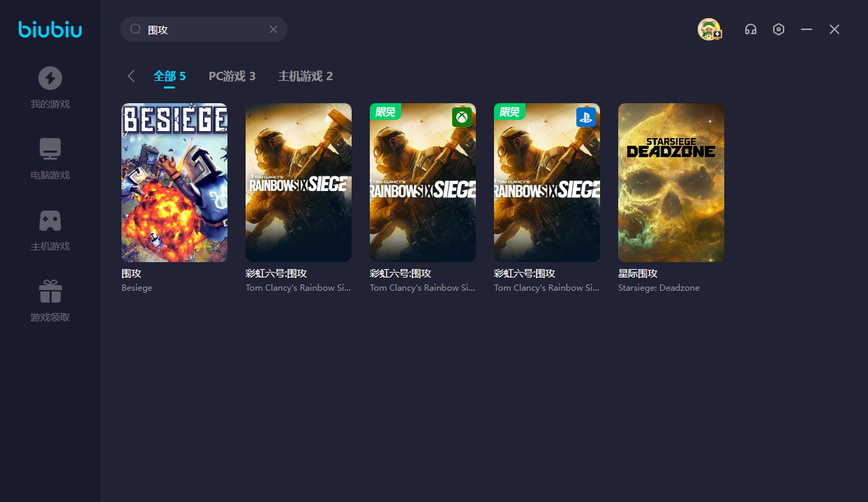868x502 pixels.
Task: Open My Games (我的游戏) lightning icon
Action: 50,78
